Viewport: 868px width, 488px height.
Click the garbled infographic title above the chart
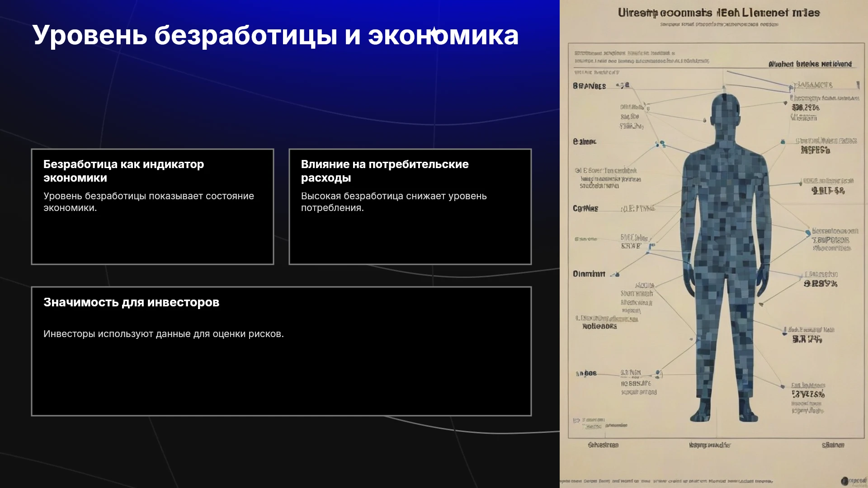tap(719, 13)
